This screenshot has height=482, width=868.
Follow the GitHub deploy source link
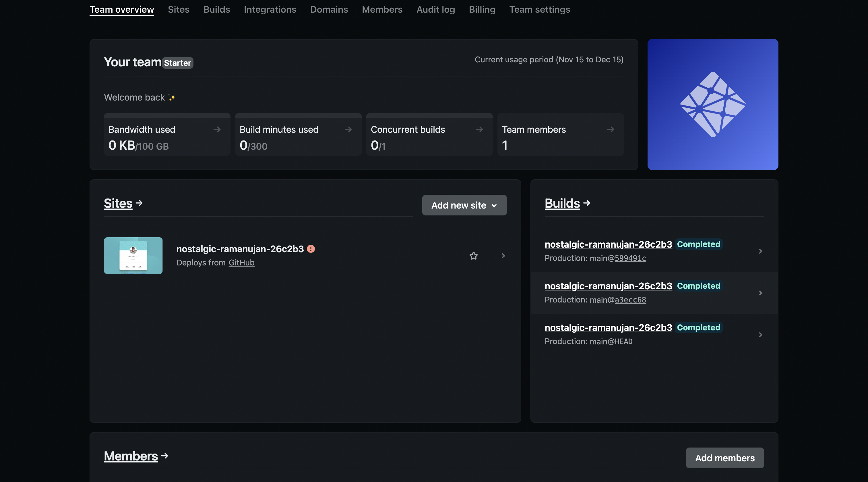[x=241, y=263]
